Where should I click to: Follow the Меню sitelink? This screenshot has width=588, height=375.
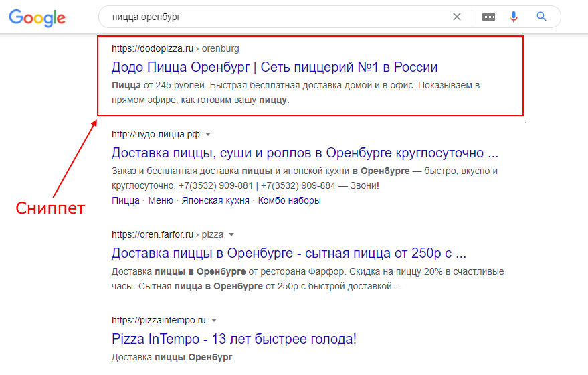click(161, 200)
